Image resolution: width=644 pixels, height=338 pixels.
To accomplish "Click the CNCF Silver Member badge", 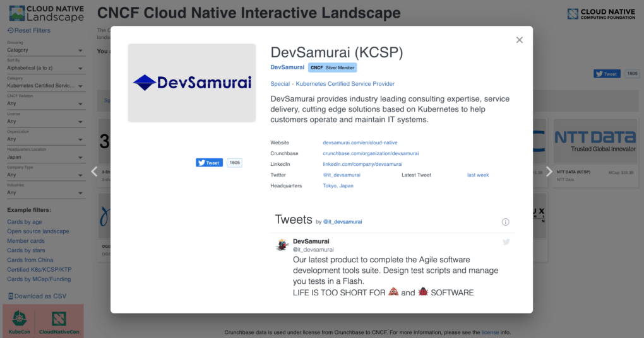I will click(332, 67).
